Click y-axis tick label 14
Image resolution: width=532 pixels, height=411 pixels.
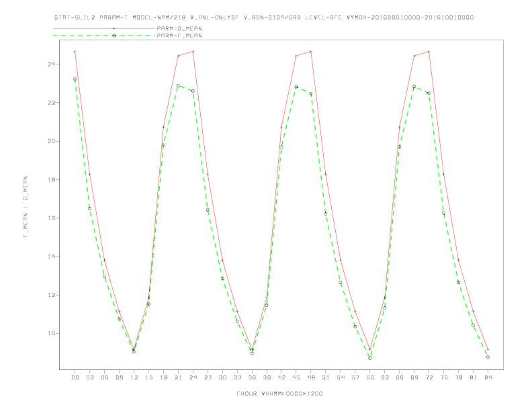click(52, 257)
